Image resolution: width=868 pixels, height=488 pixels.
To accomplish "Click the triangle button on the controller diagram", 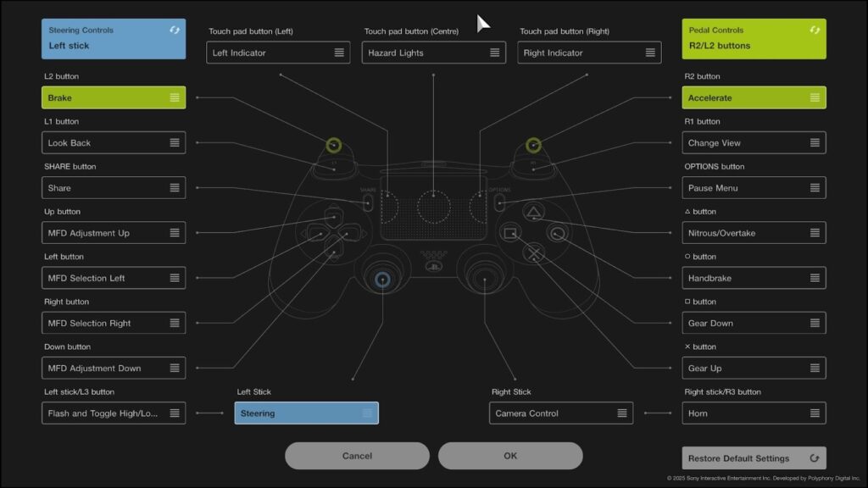I will tap(533, 212).
